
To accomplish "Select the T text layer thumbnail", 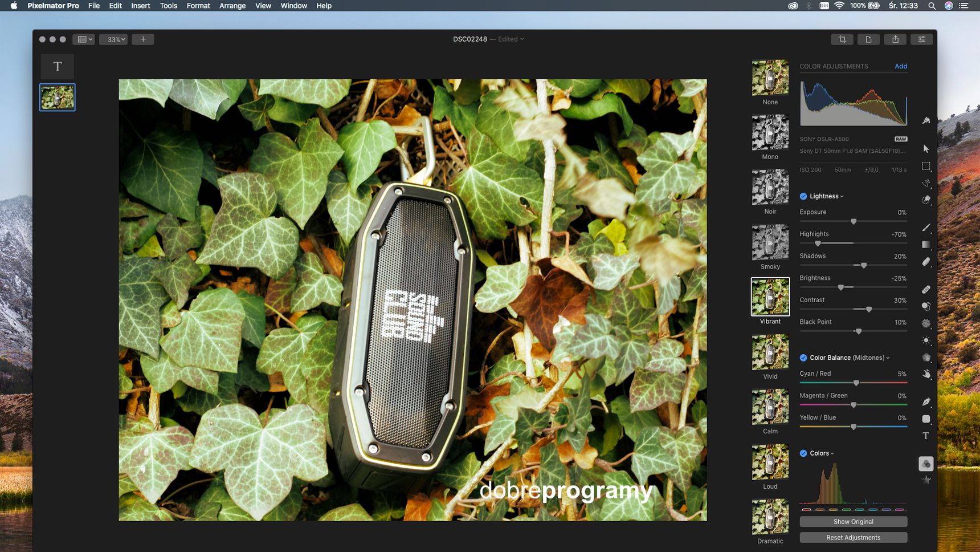I will (x=58, y=67).
